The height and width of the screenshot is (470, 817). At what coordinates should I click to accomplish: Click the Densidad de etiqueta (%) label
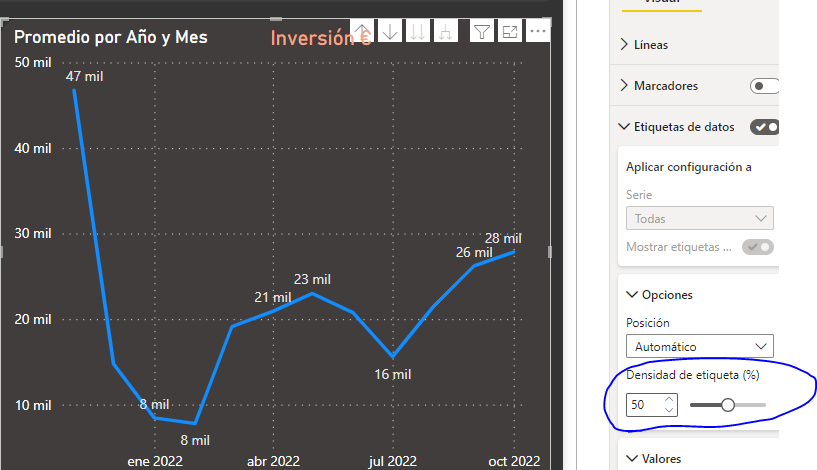pyautogui.click(x=693, y=375)
